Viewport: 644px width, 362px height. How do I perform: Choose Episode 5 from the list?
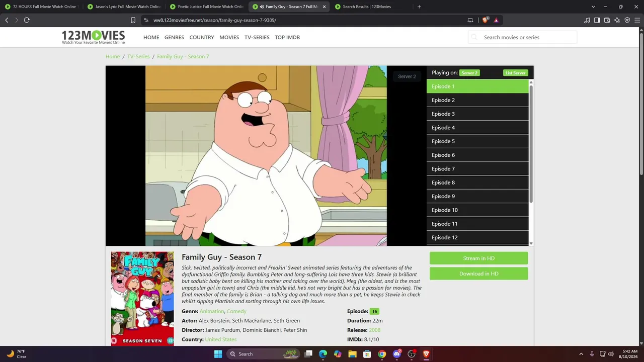click(477, 141)
